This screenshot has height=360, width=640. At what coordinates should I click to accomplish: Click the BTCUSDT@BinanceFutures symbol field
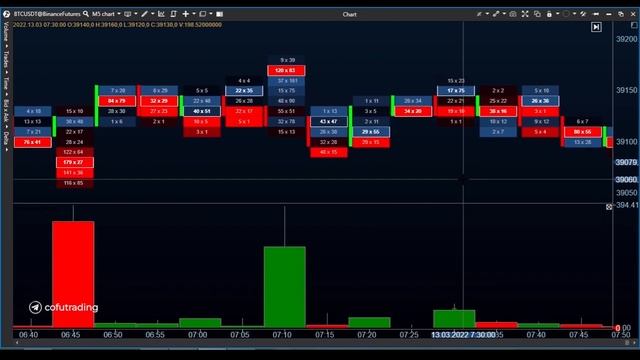pyautogui.click(x=47, y=14)
